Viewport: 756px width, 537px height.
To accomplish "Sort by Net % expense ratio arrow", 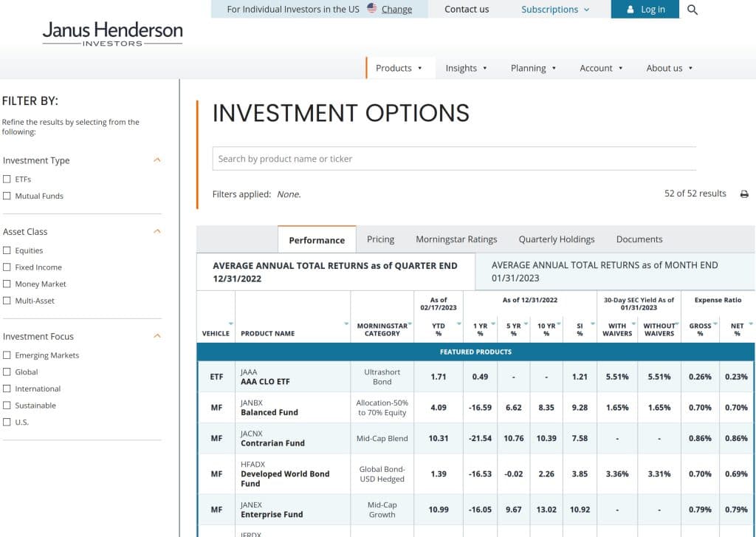I will point(750,324).
